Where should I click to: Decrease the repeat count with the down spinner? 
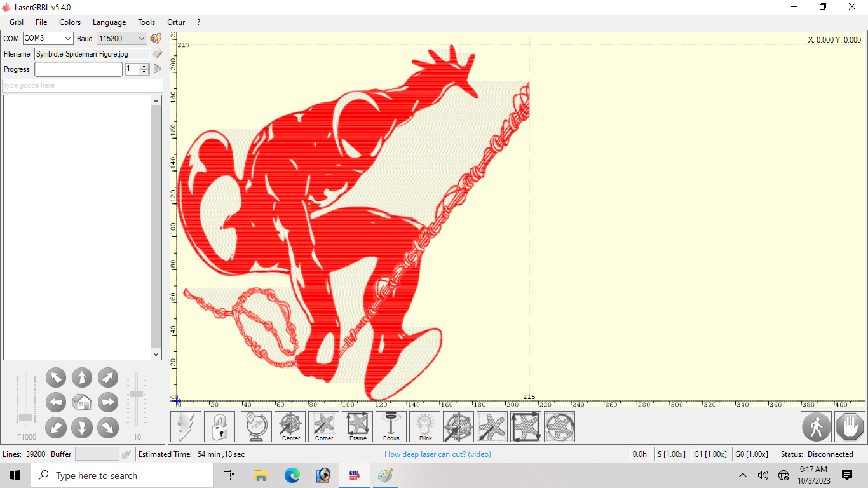144,72
